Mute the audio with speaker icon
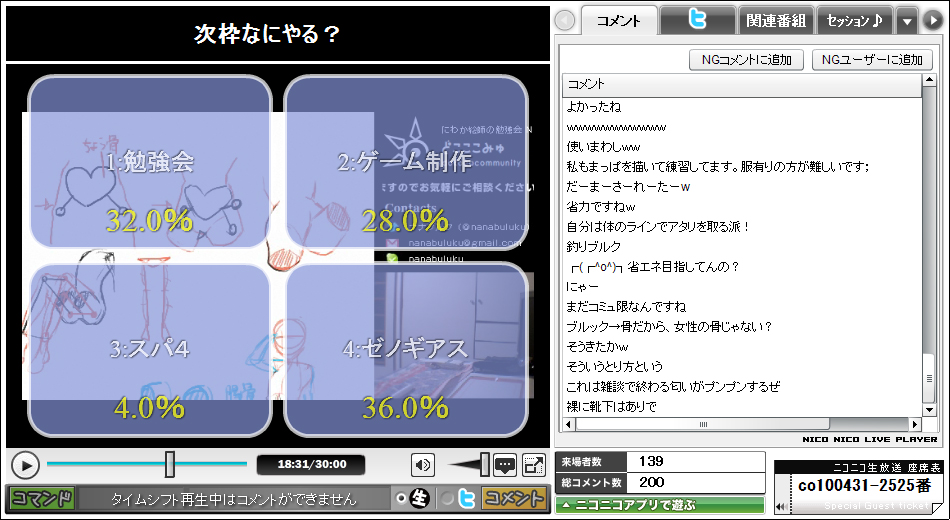 click(423, 465)
